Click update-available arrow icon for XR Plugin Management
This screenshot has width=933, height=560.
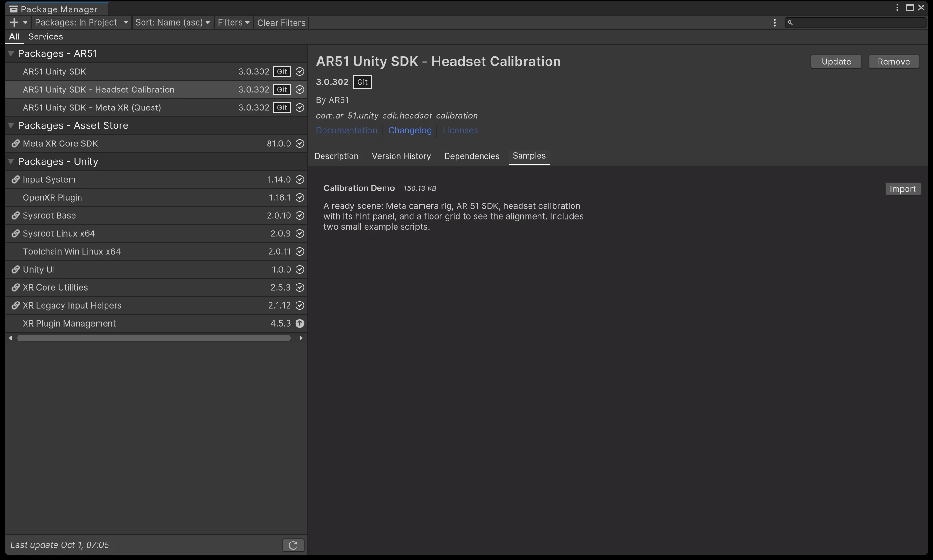click(x=300, y=323)
